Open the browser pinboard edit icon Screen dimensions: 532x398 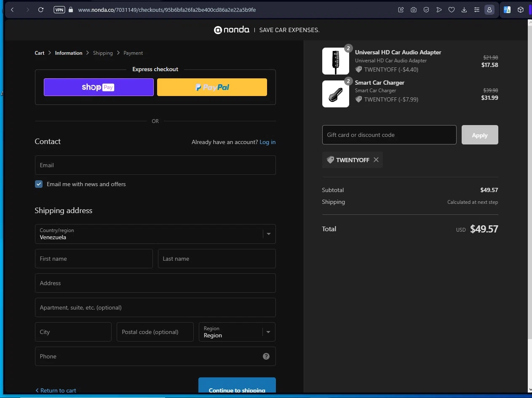pyautogui.click(x=401, y=10)
